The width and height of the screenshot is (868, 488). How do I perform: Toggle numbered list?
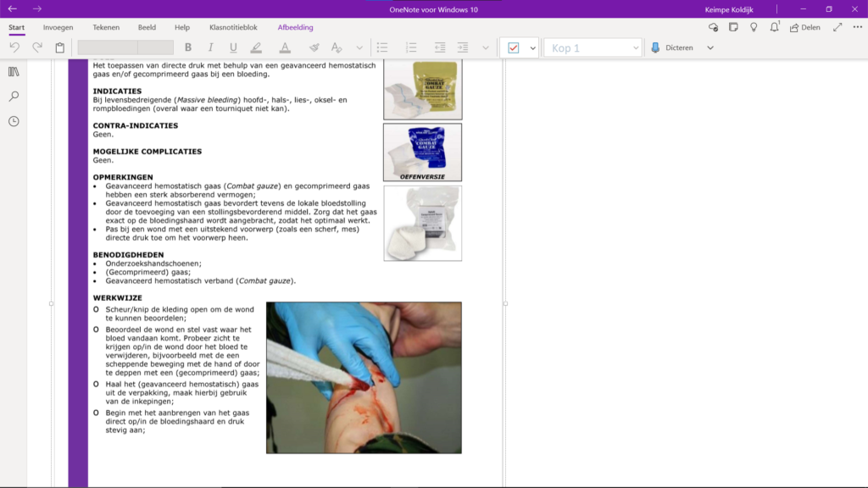(411, 48)
